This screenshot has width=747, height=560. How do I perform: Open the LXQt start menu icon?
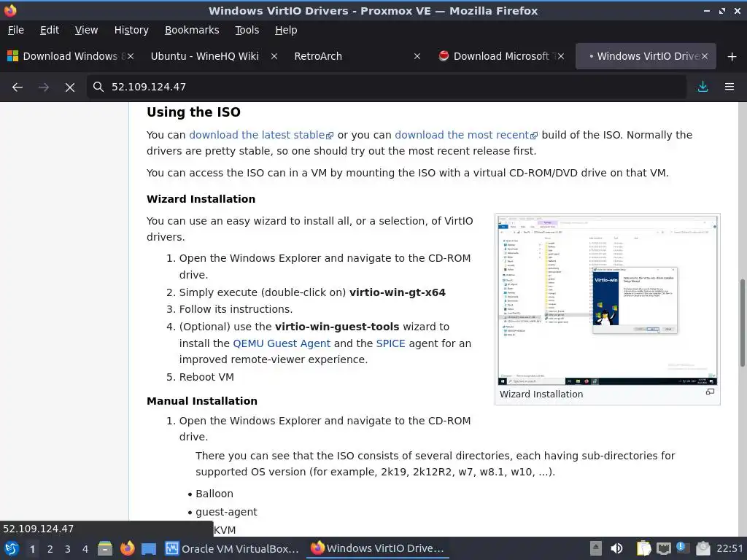(x=12, y=548)
